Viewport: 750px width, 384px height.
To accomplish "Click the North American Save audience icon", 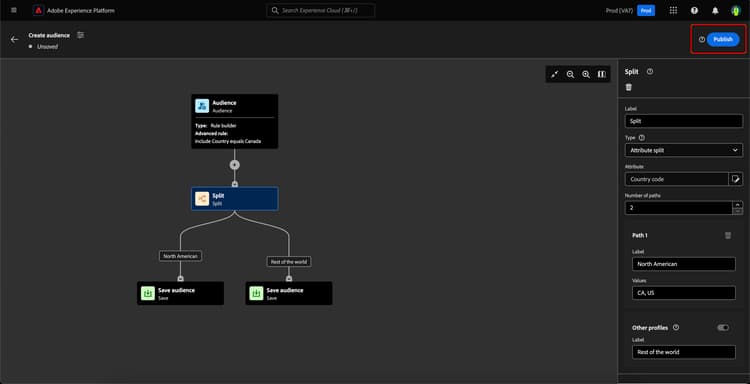I will click(x=148, y=293).
